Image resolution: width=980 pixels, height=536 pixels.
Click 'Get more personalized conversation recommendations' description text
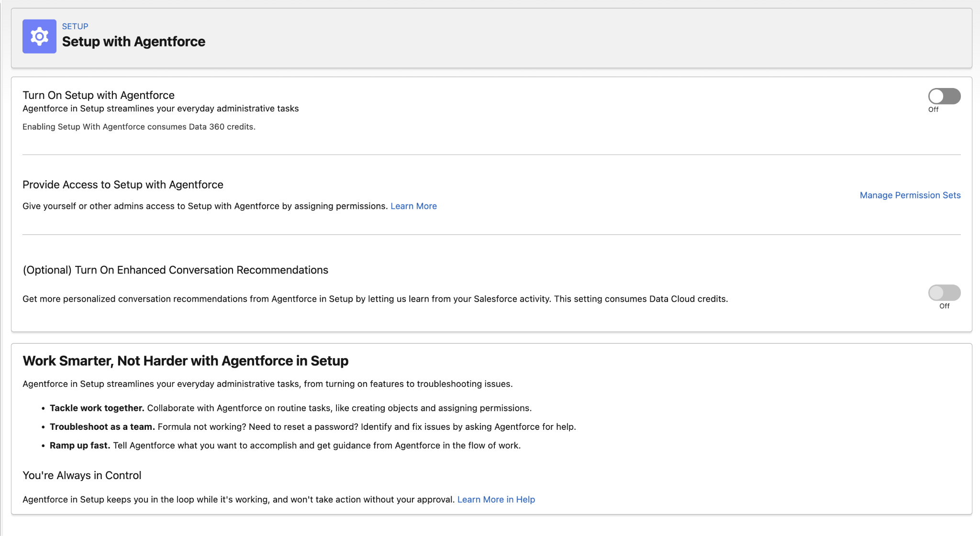[x=375, y=299]
